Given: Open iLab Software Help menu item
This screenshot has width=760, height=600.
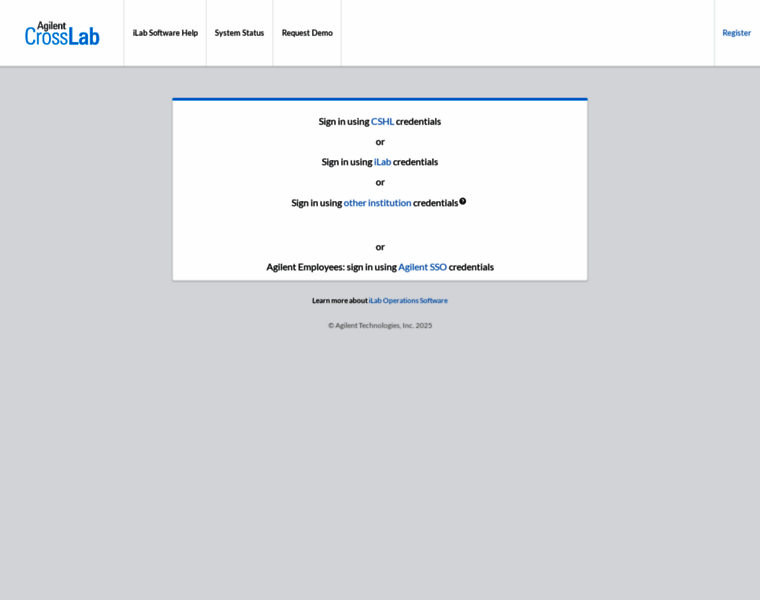Looking at the screenshot, I should click(165, 33).
